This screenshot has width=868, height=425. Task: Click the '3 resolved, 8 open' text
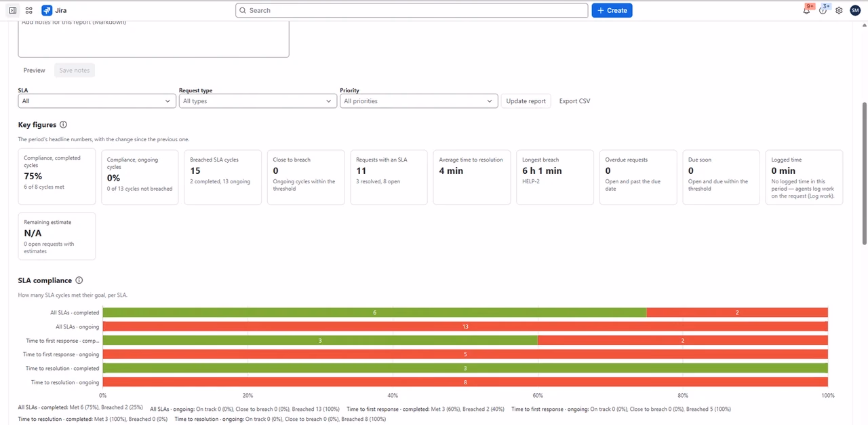point(379,181)
